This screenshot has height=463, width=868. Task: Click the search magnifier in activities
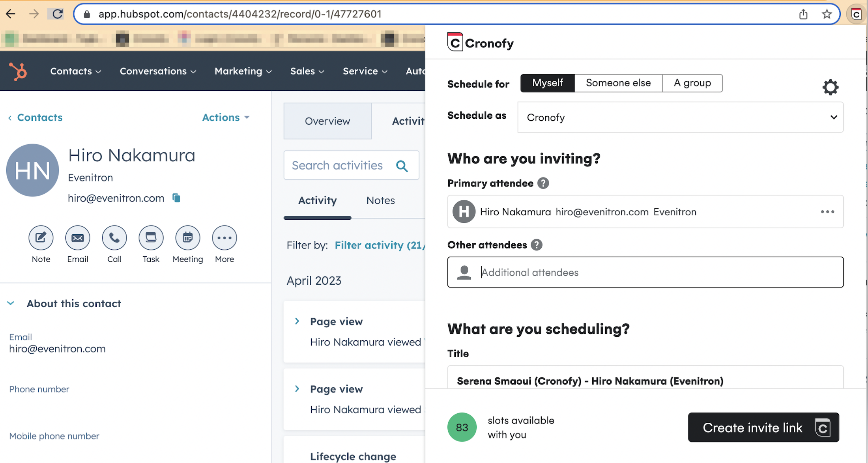point(402,166)
